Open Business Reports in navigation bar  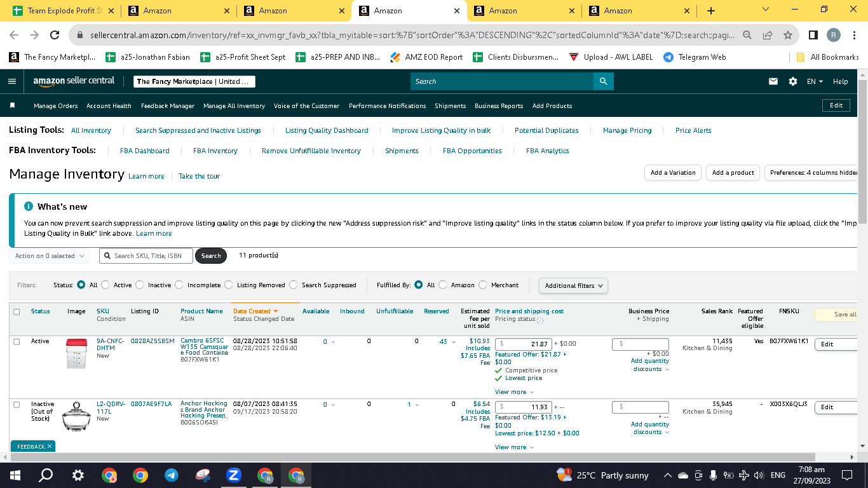[x=499, y=106]
